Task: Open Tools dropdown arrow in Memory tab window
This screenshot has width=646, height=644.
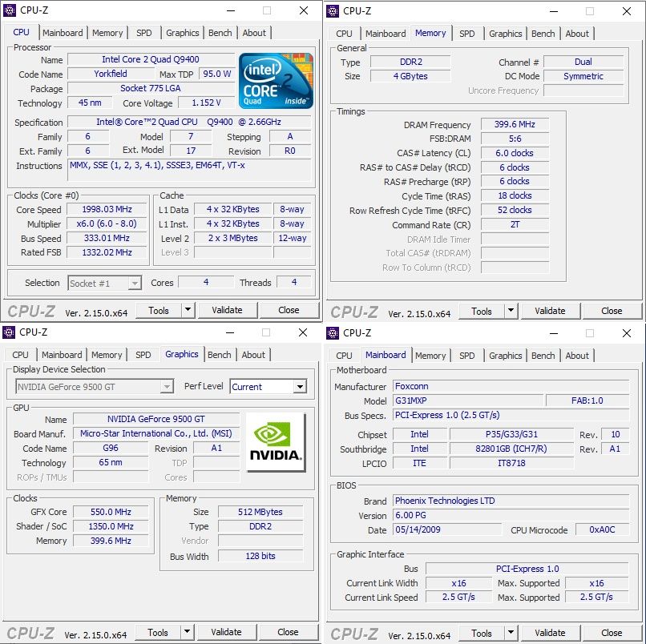Action: [511, 311]
